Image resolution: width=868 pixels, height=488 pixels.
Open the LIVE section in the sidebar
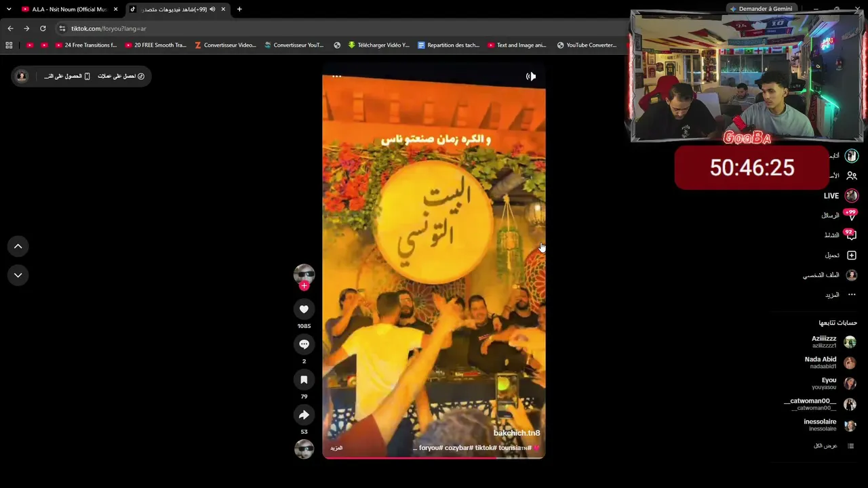840,196
